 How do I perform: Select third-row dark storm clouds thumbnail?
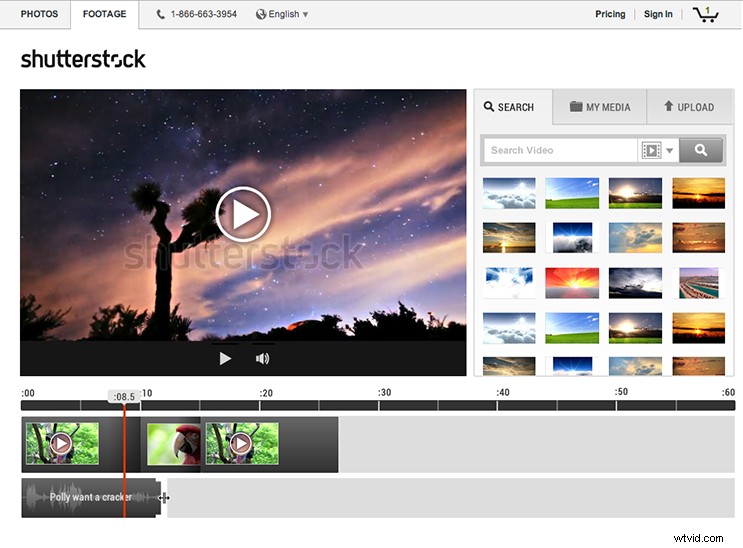(x=635, y=283)
